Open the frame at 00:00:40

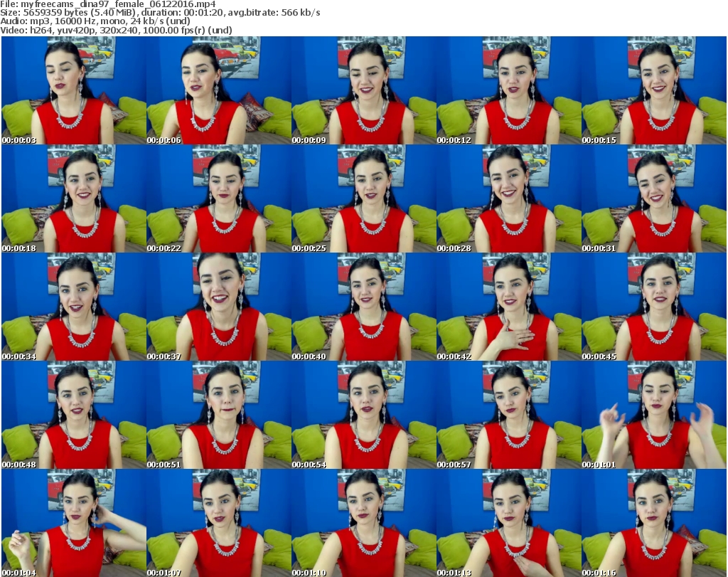(x=363, y=307)
